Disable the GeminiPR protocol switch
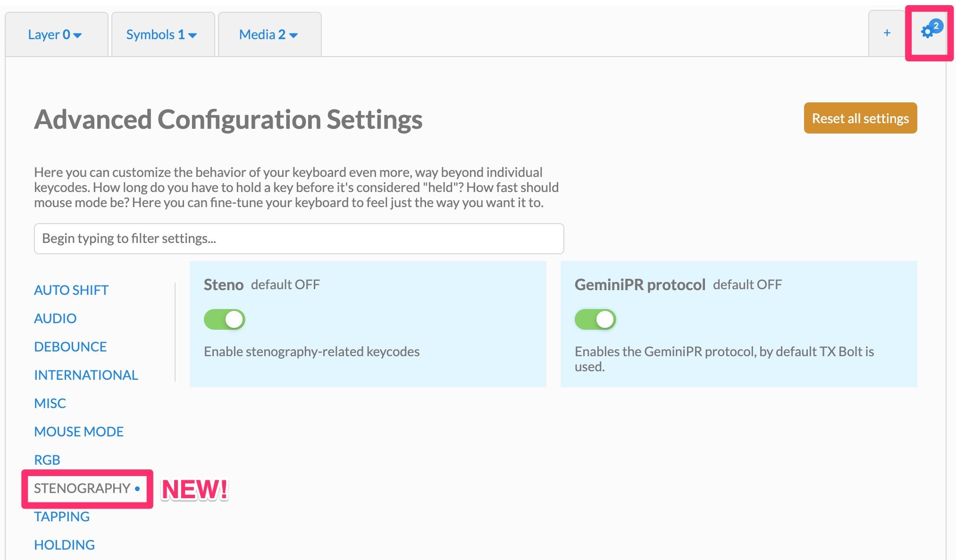 click(x=595, y=319)
